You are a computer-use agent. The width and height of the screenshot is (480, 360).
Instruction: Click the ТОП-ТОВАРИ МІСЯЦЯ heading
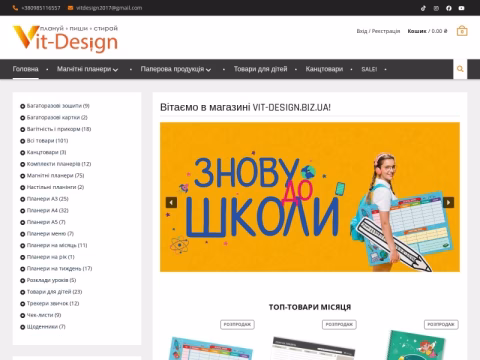click(x=310, y=307)
